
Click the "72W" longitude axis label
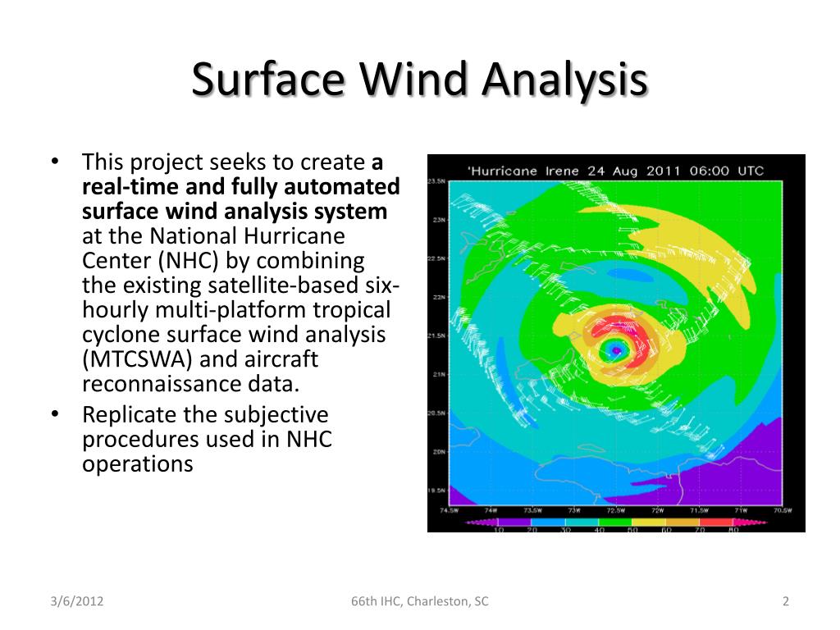tap(657, 510)
